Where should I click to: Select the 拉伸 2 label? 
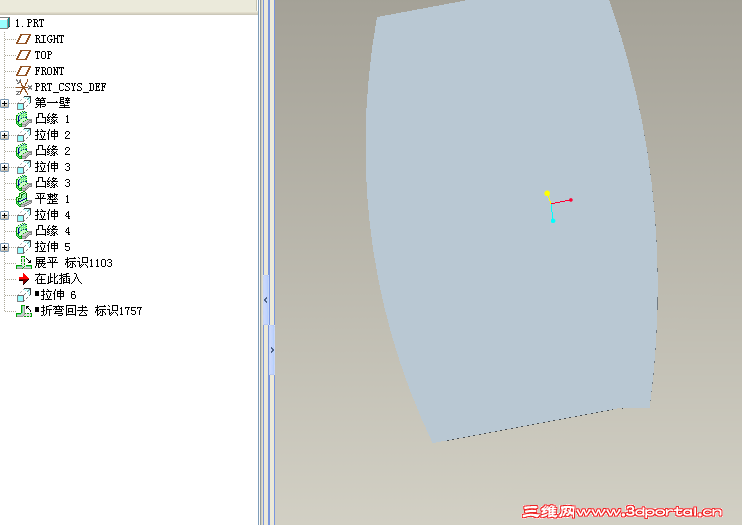pyautogui.click(x=52, y=135)
